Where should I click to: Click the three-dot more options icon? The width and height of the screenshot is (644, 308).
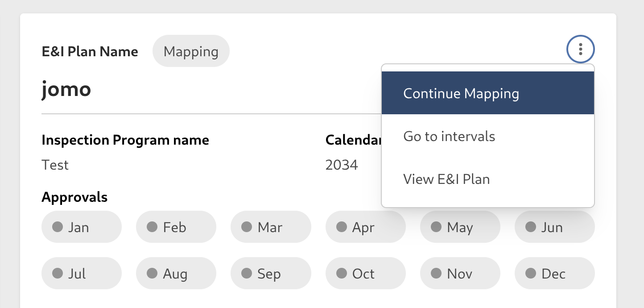pos(580,49)
